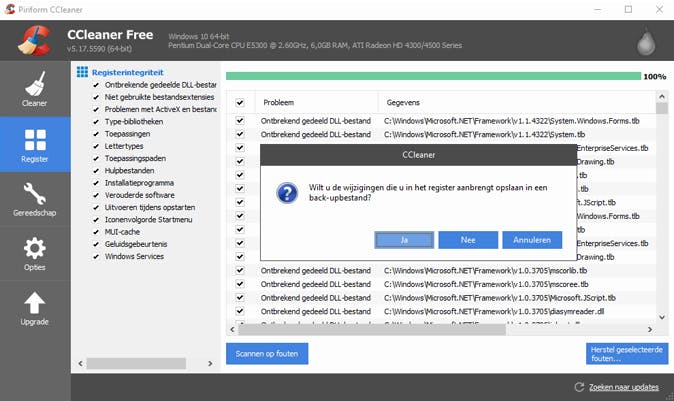Viewport: 674px width, 401px height.
Task: Click the question mark icon in the dialog
Action: 287,193
